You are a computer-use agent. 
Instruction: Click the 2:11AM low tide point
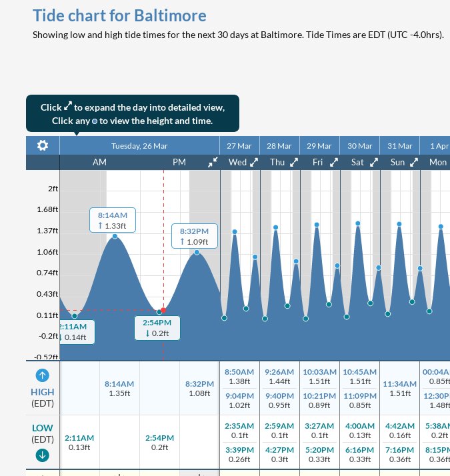click(75, 316)
